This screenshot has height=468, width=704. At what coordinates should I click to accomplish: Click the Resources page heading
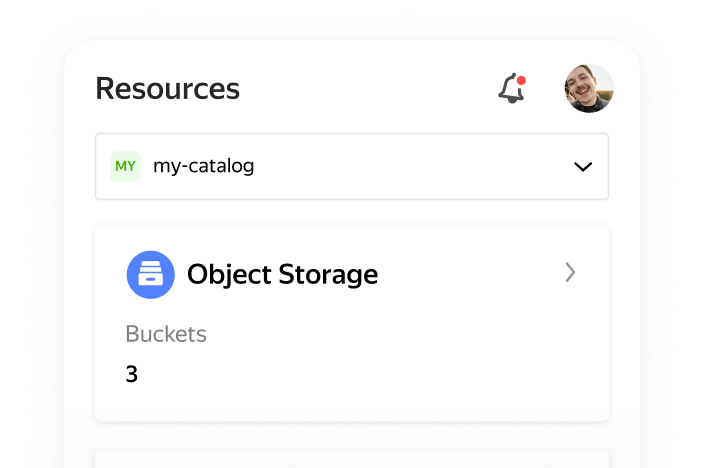pyautogui.click(x=167, y=88)
